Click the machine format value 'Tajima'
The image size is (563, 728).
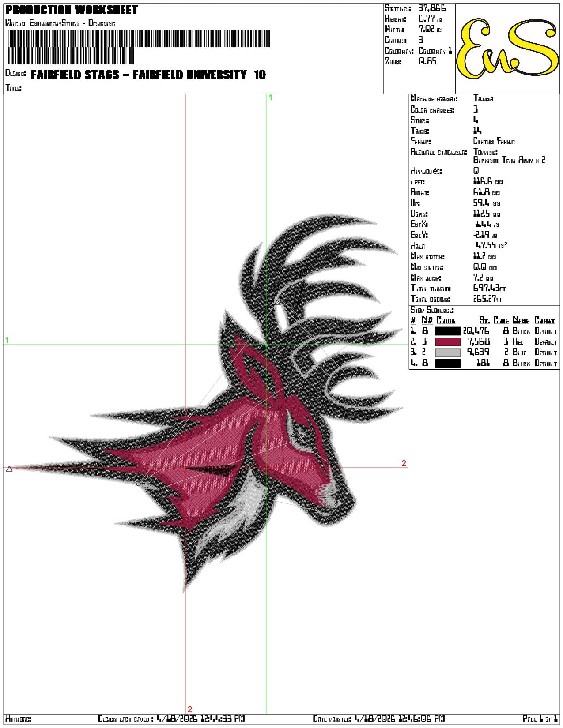coord(484,98)
